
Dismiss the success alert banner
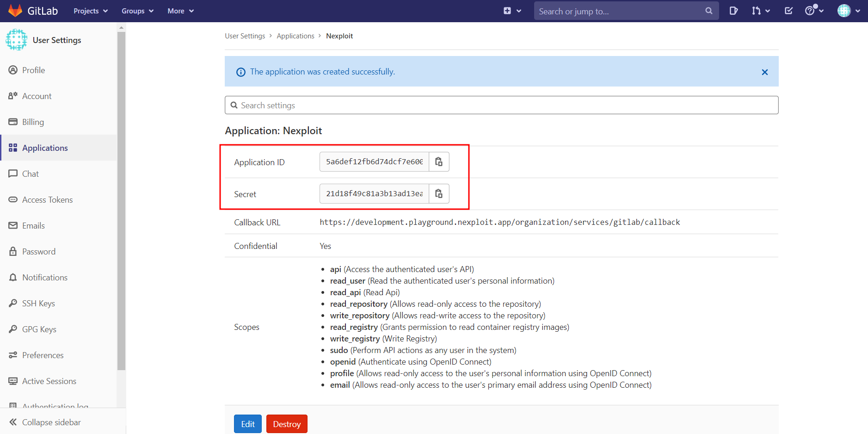coord(765,72)
